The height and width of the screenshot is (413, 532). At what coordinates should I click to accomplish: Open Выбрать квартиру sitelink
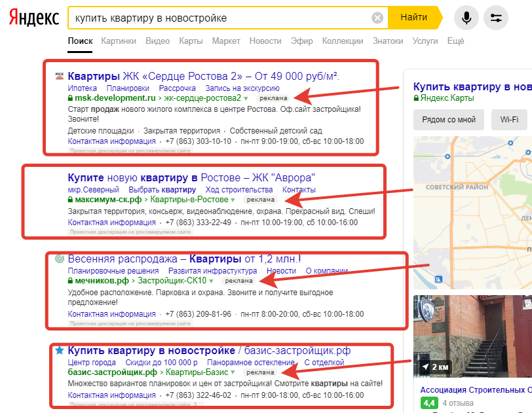pyautogui.click(x=162, y=190)
